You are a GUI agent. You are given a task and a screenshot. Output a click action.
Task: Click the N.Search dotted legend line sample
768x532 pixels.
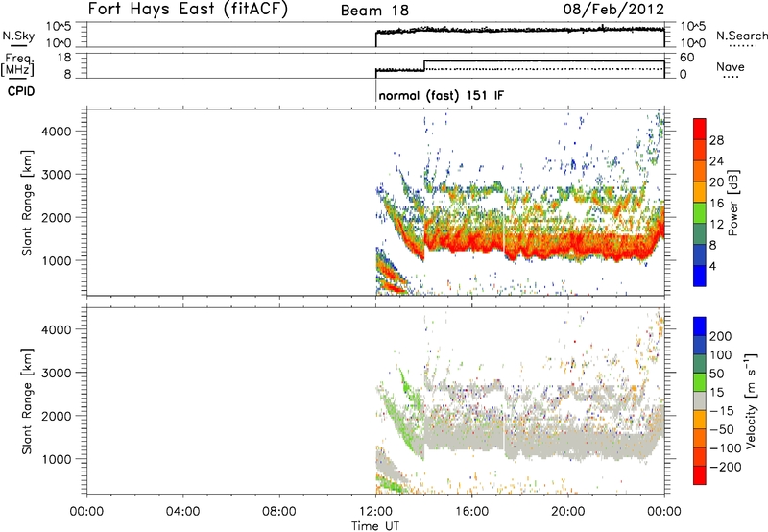tap(742, 46)
